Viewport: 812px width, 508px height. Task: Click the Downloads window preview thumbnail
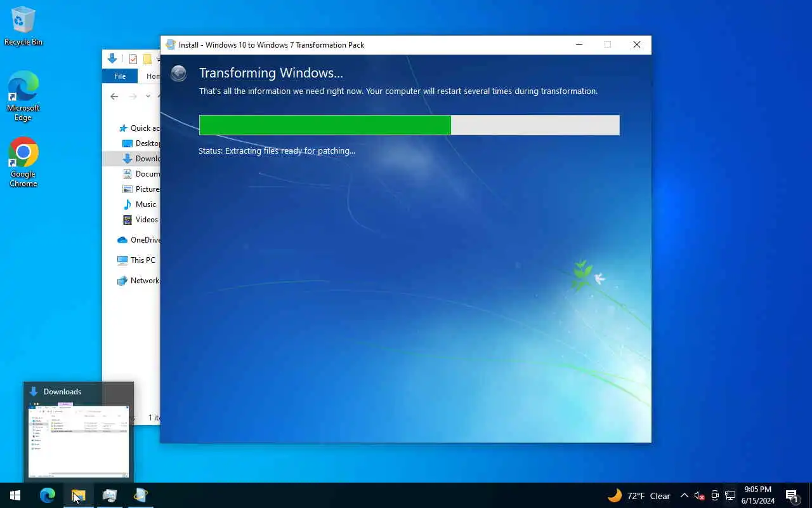pyautogui.click(x=79, y=440)
